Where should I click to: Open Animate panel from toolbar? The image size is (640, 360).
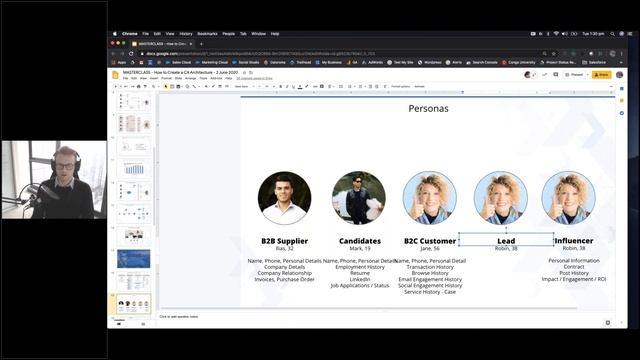coord(420,87)
